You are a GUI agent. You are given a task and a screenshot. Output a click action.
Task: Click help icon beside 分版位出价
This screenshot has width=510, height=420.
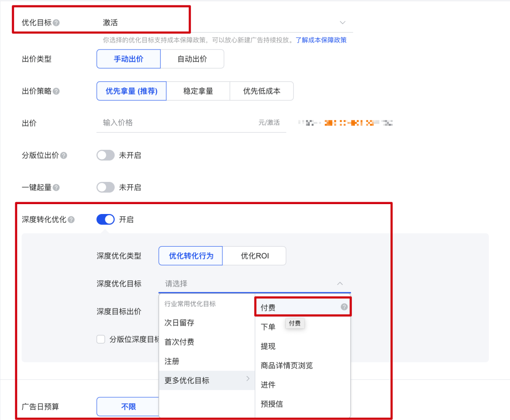point(64,155)
